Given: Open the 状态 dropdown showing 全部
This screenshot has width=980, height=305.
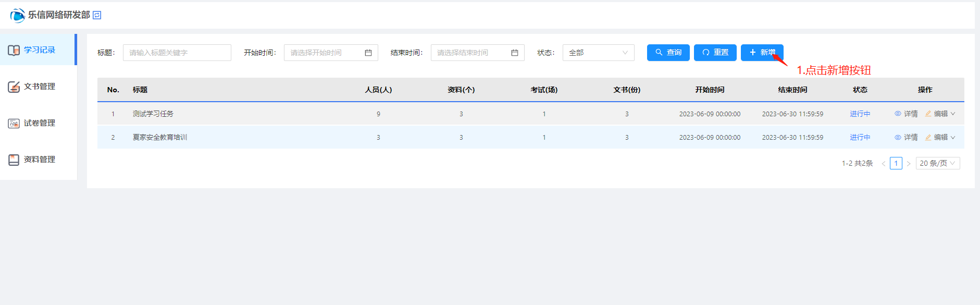Looking at the screenshot, I should coord(598,53).
